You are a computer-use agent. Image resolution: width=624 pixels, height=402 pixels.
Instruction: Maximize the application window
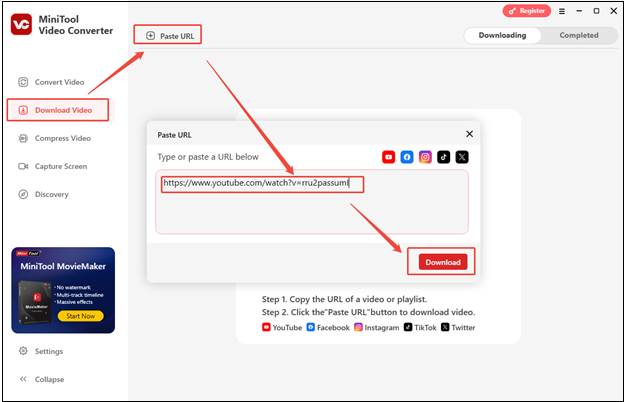[596, 11]
